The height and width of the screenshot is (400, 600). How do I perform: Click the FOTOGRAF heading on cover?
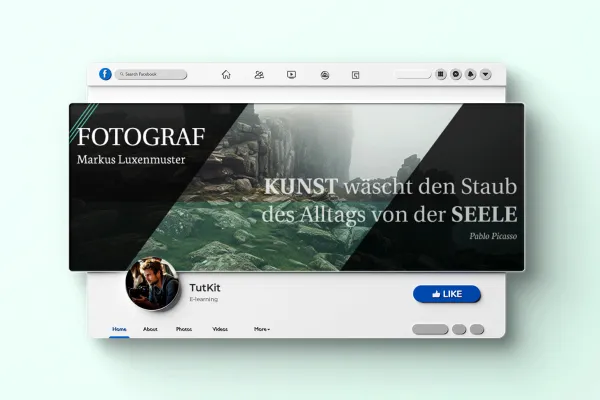click(141, 137)
